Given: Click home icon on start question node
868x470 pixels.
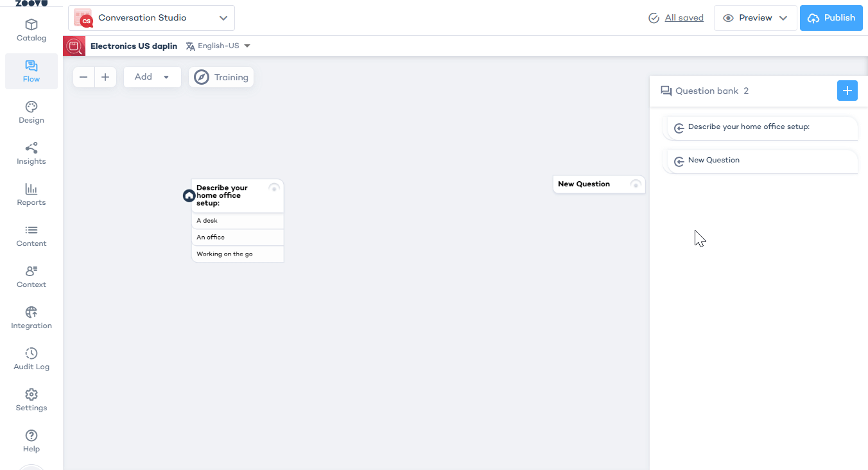Looking at the screenshot, I should [x=189, y=196].
